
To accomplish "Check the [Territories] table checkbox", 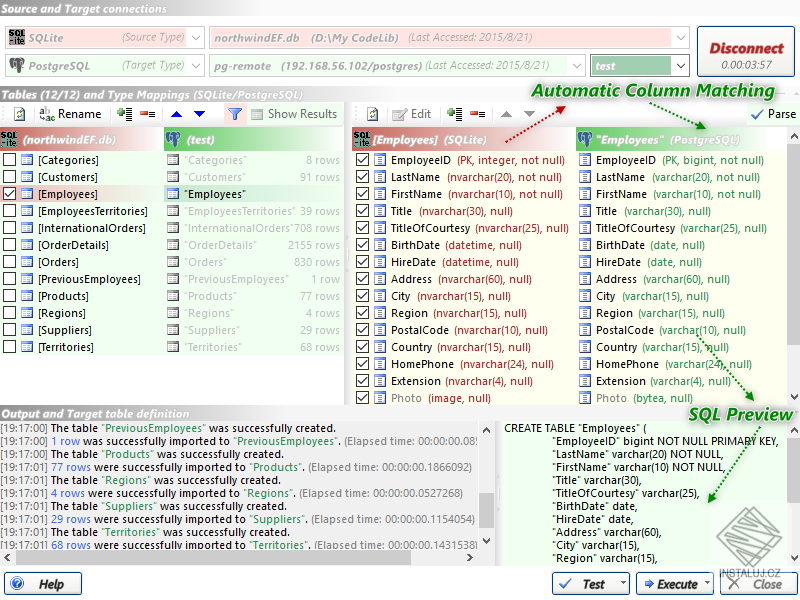I will coord(9,347).
